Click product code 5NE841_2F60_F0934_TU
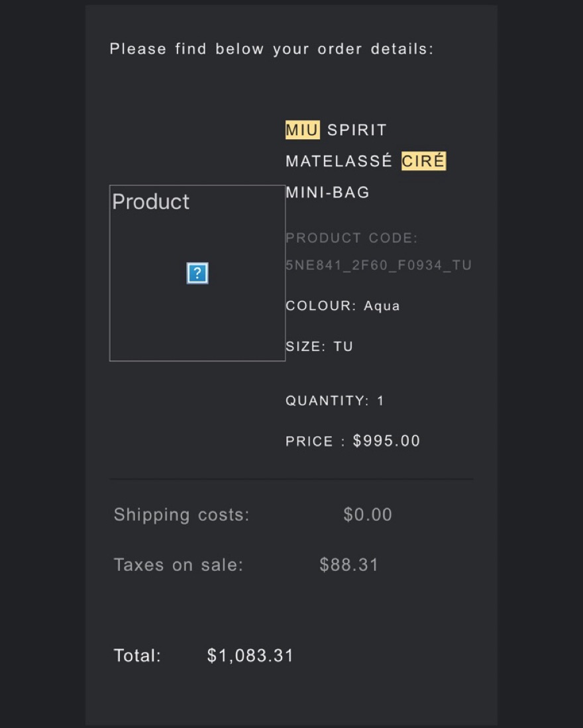The height and width of the screenshot is (728, 583). point(379,265)
